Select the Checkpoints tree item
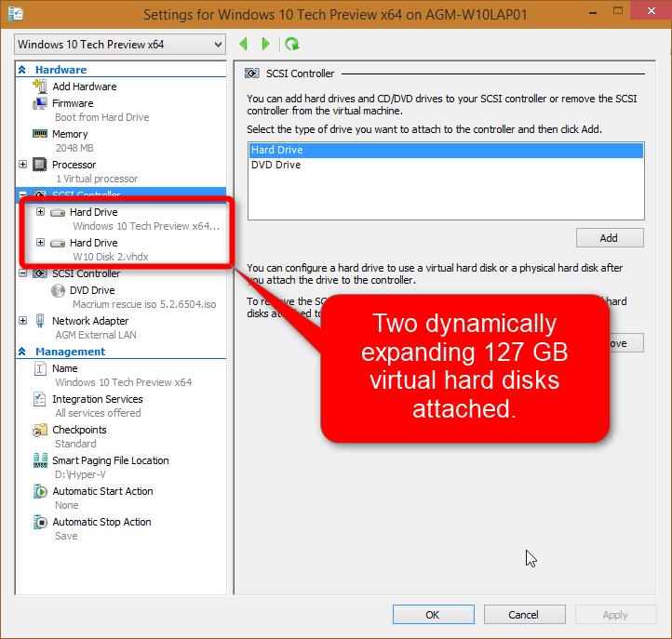 (79, 430)
